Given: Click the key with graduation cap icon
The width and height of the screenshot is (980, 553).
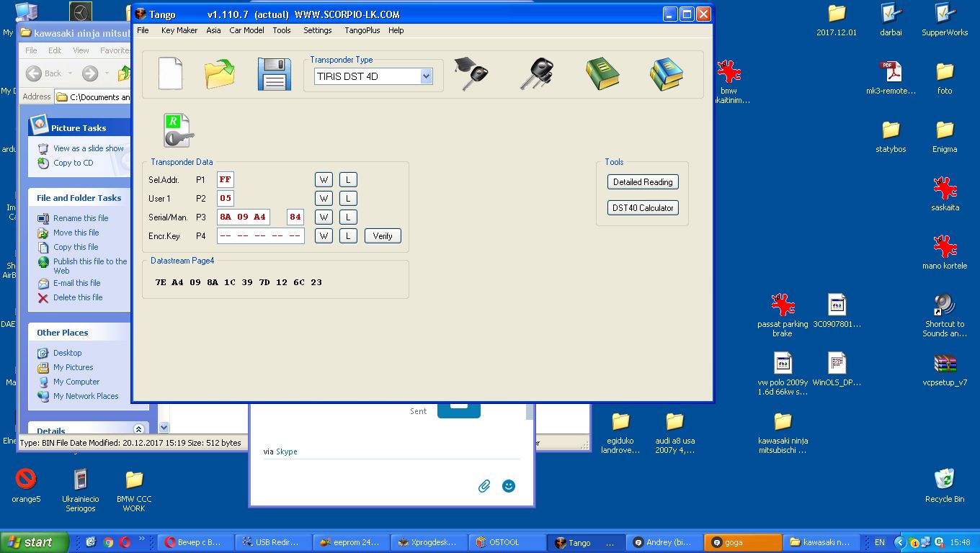Looking at the screenshot, I should point(471,73).
